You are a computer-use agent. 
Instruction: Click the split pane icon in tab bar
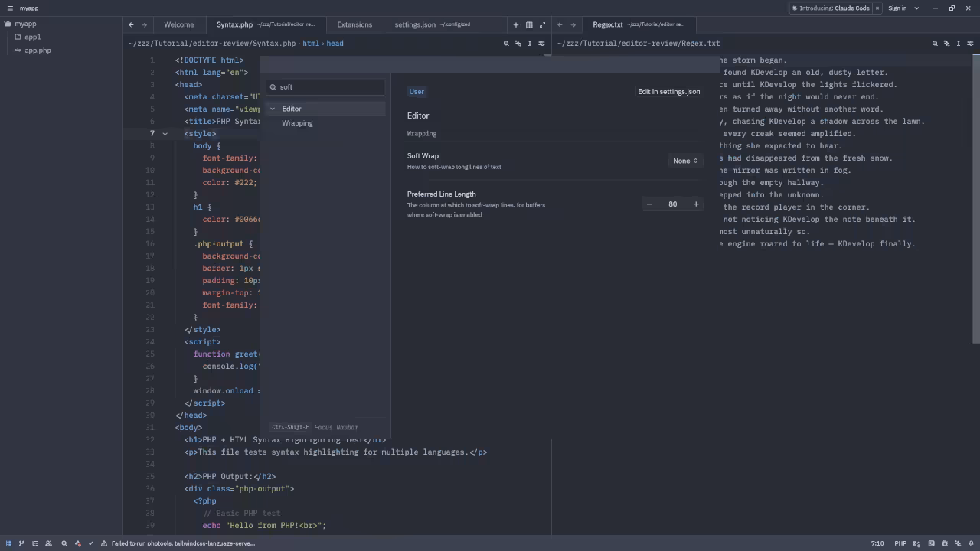coord(529,24)
